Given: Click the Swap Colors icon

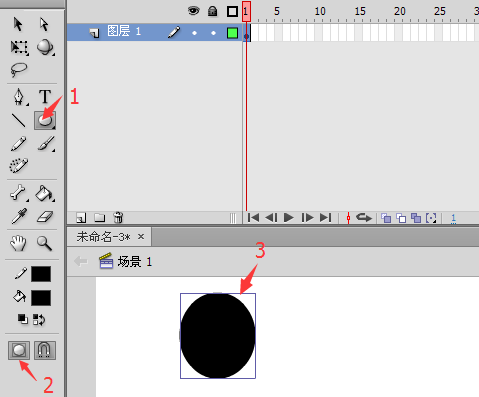Looking at the screenshot, I should point(39,320).
